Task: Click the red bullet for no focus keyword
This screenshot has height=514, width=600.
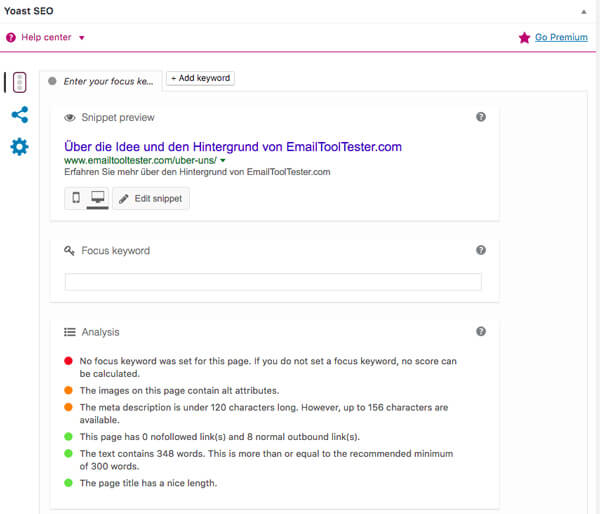Action: pos(68,361)
